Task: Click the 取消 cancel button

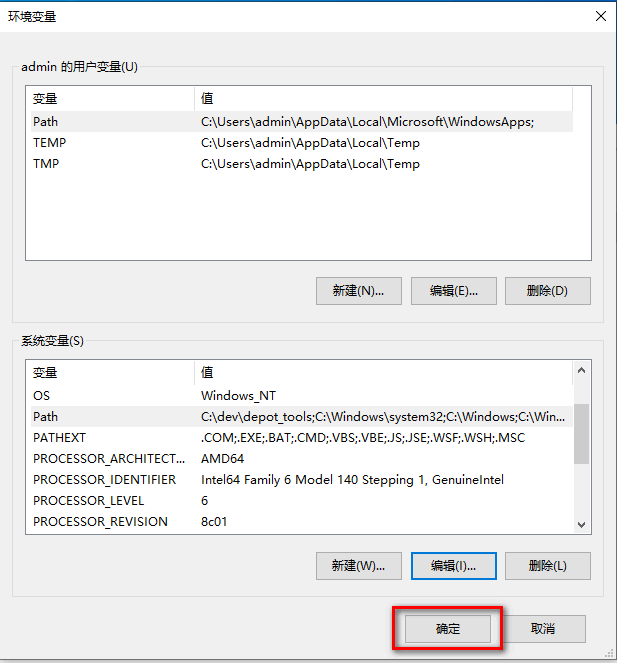Action: click(x=543, y=629)
